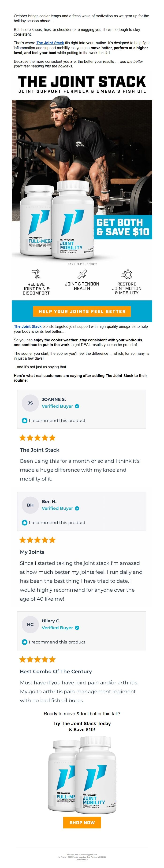Click Ben H.'s verified buyer checkmark badge
164x868 pixels.
(77, 508)
